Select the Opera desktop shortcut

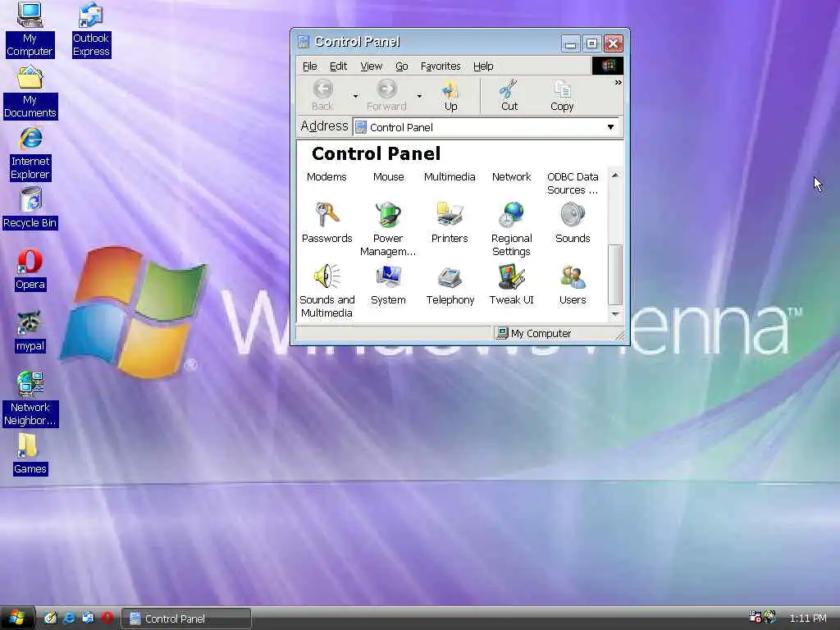(x=30, y=270)
